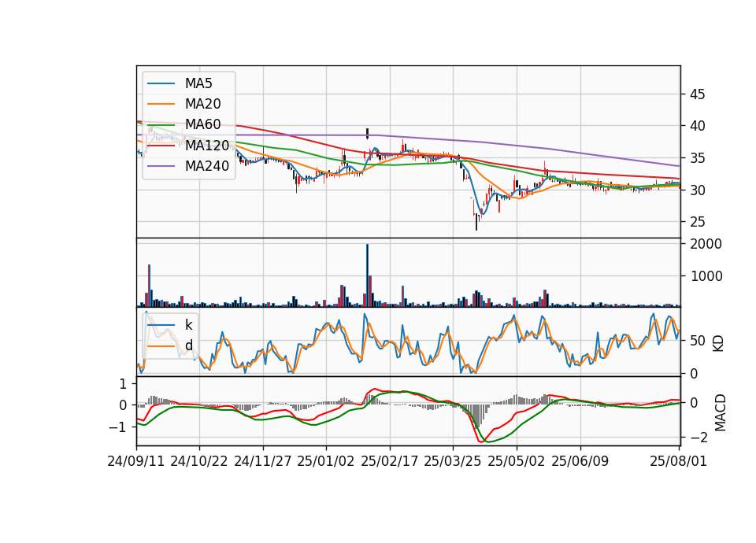Click the KD axis label

pyautogui.click(x=718, y=344)
